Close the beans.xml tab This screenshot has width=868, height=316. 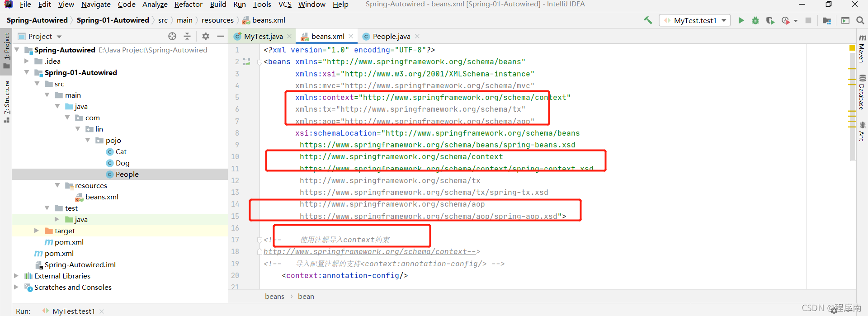click(x=351, y=36)
